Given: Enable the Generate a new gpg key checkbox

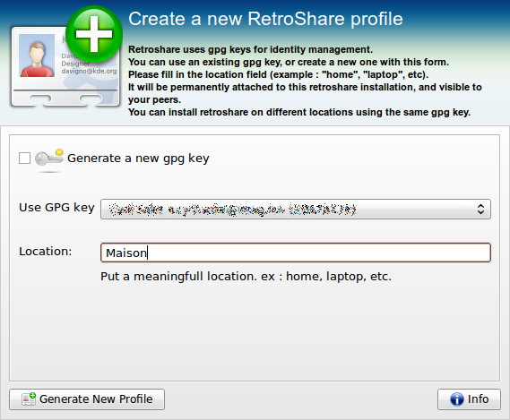Looking at the screenshot, I should pos(25,159).
